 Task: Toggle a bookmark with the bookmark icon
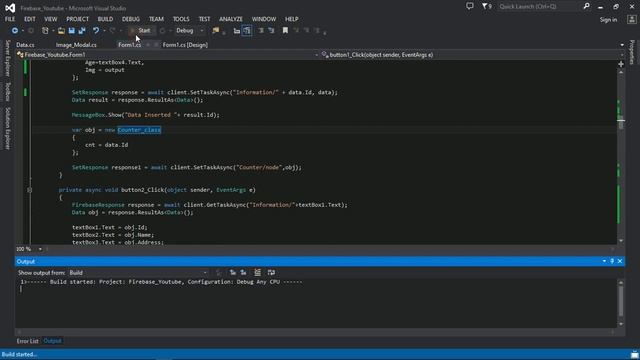tap(285, 31)
